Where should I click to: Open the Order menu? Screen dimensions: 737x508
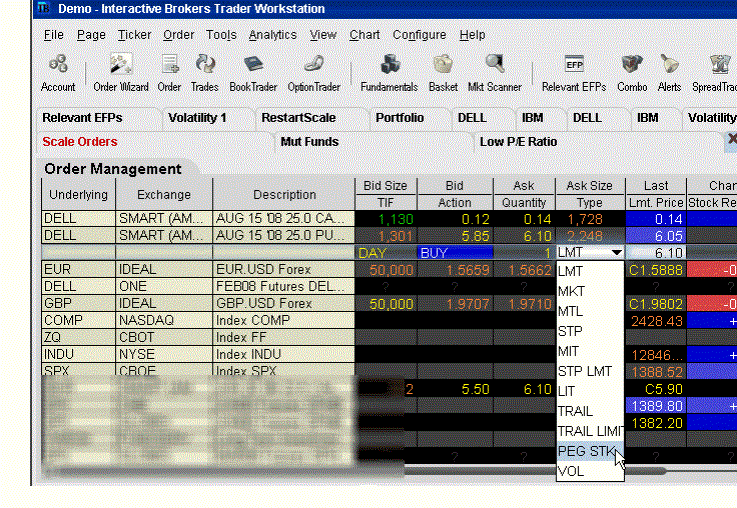point(179,35)
